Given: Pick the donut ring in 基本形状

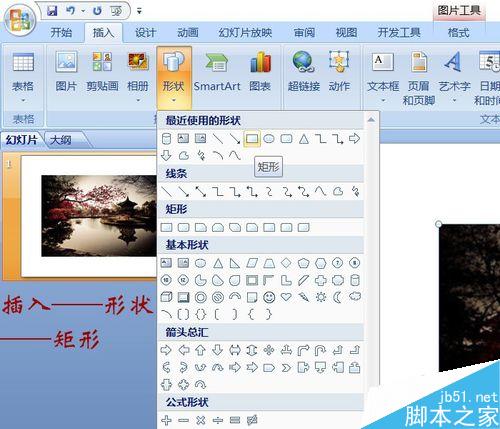Looking at the screenshot, I should (x=201, y=297).
